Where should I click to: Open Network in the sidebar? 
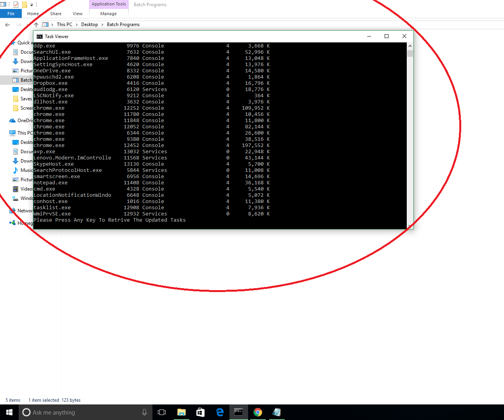tap(23, 210)
